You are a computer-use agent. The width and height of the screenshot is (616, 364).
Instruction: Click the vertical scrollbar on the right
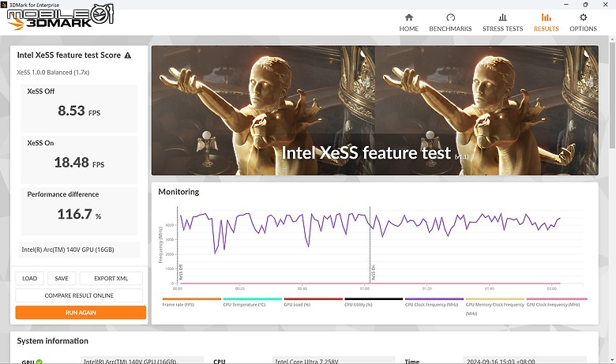(x=612, y=94)
